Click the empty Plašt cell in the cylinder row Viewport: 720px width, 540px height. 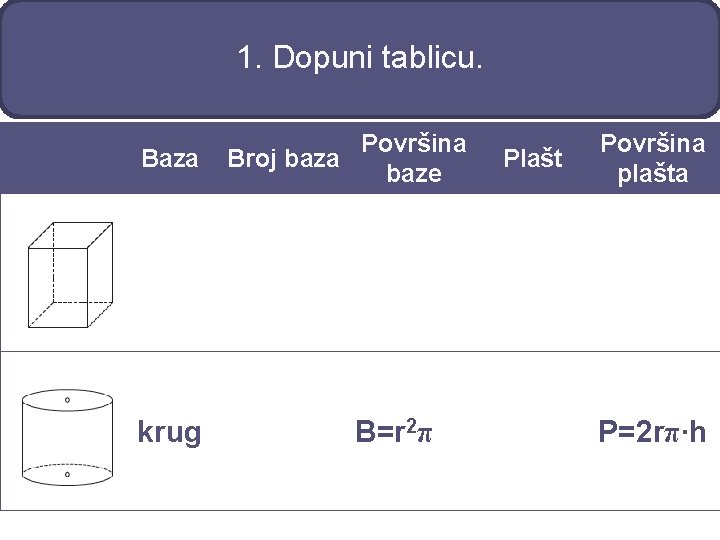coord(532,432)
